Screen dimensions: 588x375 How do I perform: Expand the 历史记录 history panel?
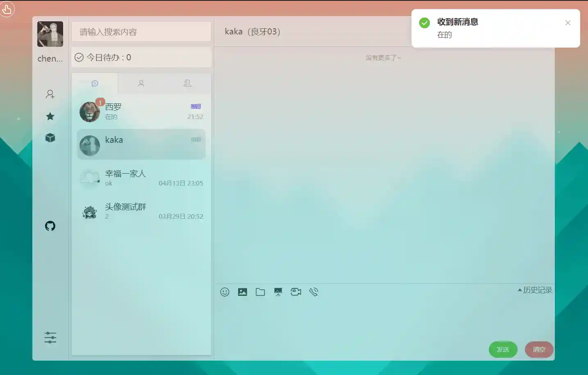click(534, 290)
